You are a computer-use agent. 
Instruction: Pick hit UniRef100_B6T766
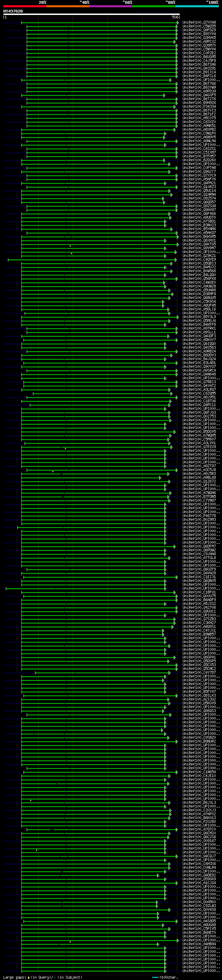pyautogui.click(x=199, y=84)
